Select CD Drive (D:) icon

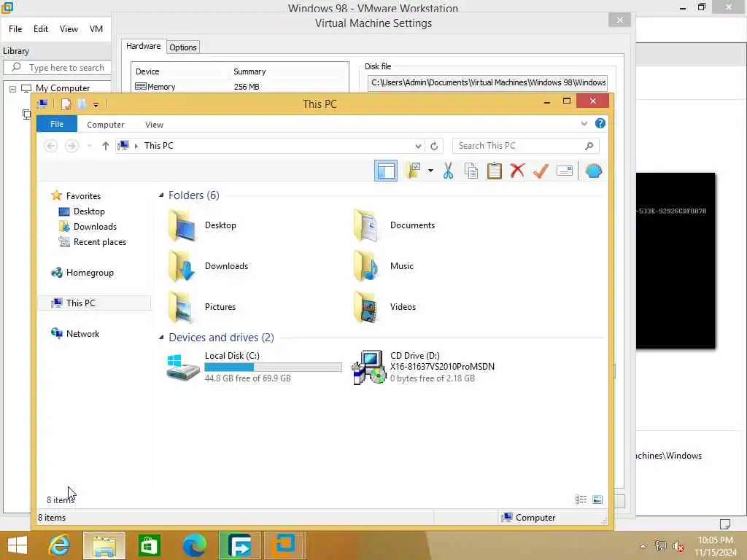point(368,367)
